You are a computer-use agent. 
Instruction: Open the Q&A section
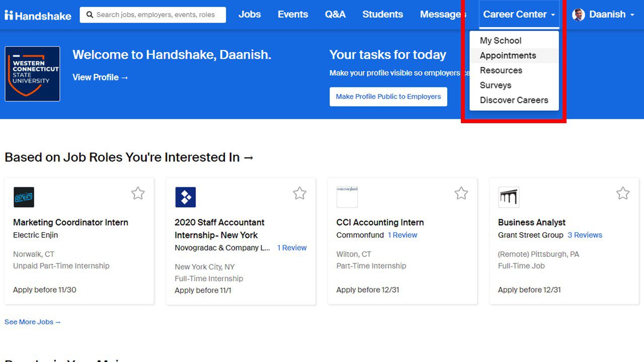335,15
